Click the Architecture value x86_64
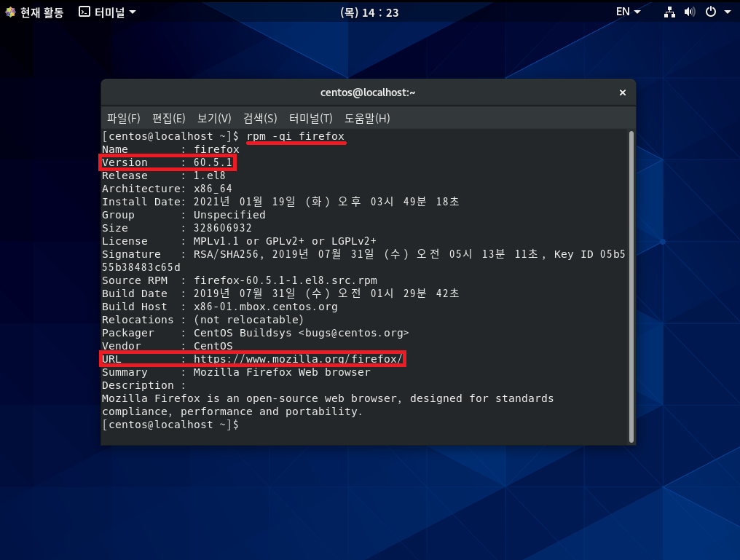This screenshot has height=560, width=740. click(x=213, y=189)
